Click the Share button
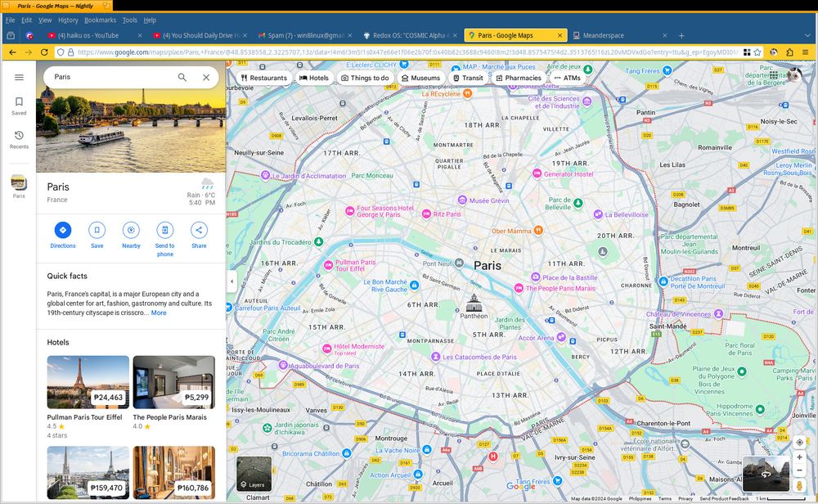 [x=199, y=235]
